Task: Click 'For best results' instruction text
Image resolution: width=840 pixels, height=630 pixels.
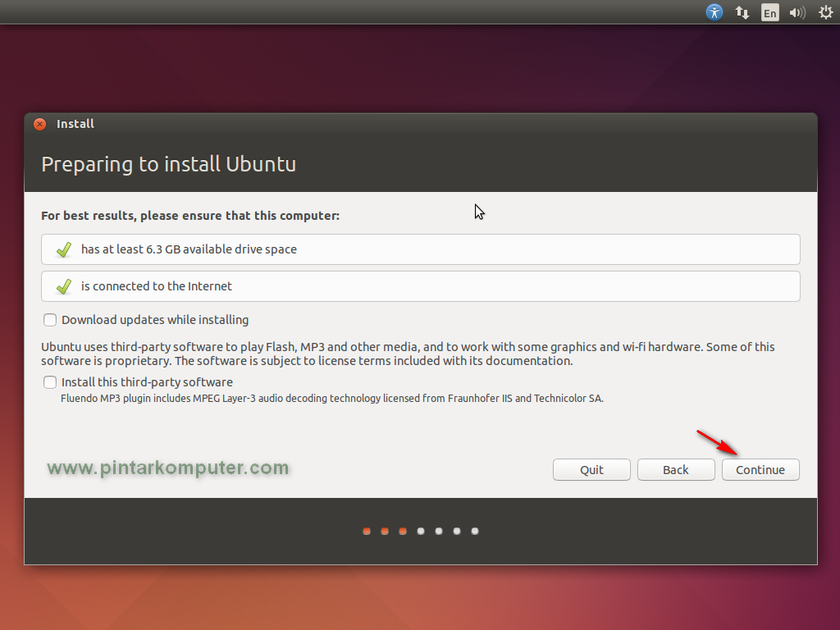Action: tap(190, 216)
